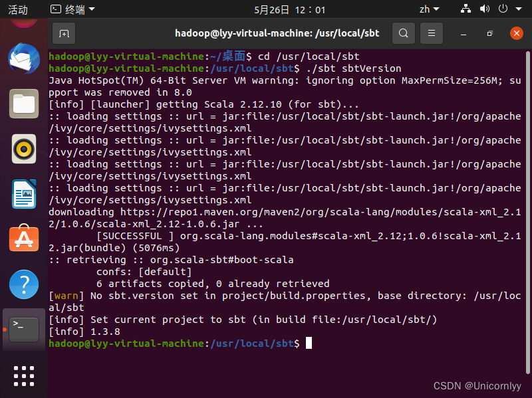This screenshot has height=398, width=532.
Task: Open the 终端 app menu
Action: pos(72,9)
